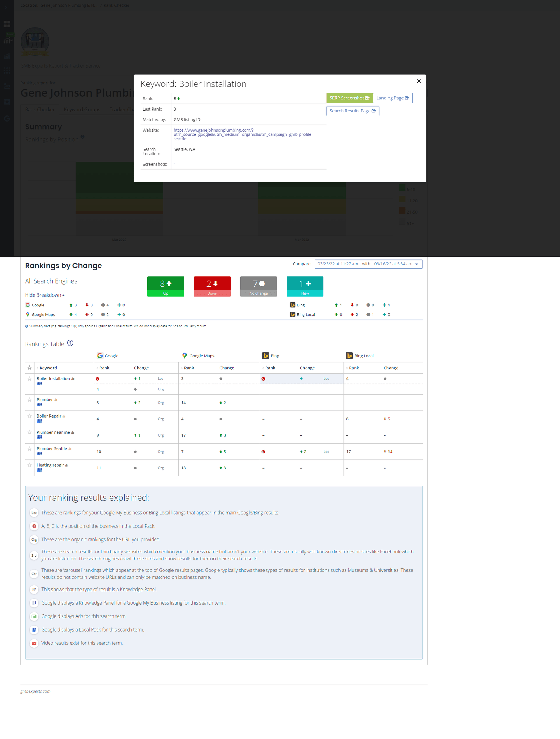Click Bing Local logo in table header
The width and height of the screenshot is (560, 739).
click(x=349, y=356)
